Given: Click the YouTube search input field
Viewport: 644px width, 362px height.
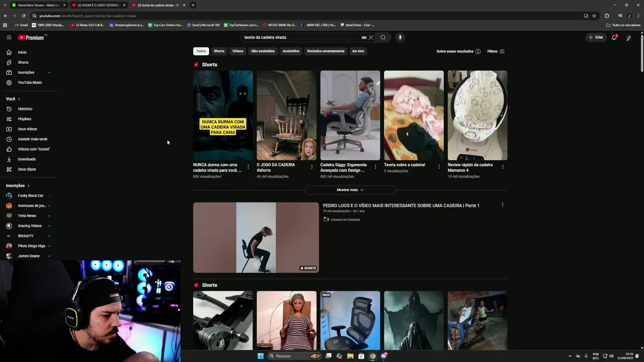Looking at the screenshot, I should point(302,37).
